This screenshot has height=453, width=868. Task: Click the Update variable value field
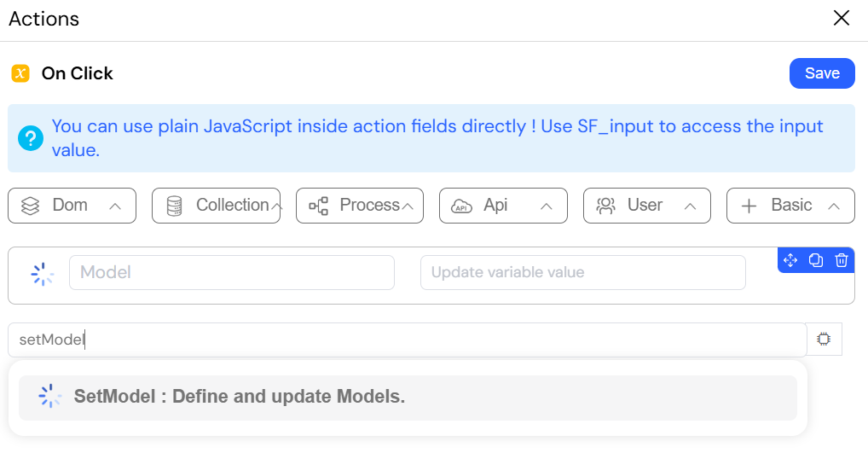point(583,272)
